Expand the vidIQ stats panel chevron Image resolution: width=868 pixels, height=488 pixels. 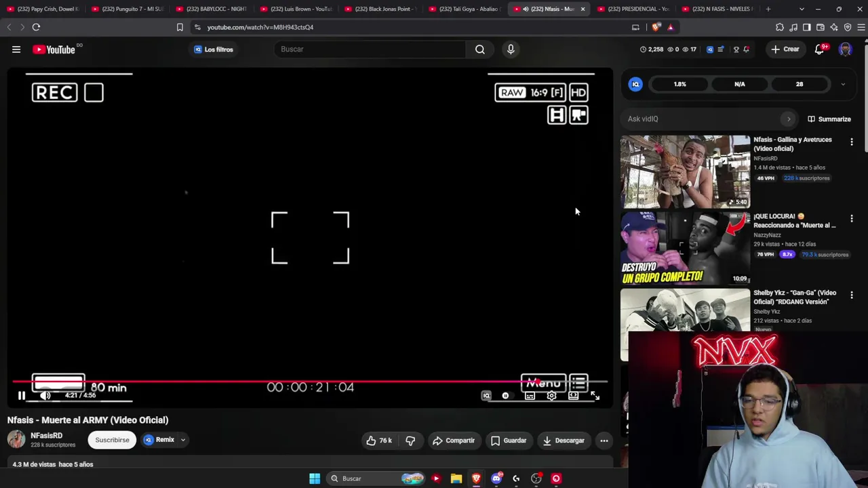[843, 84]
